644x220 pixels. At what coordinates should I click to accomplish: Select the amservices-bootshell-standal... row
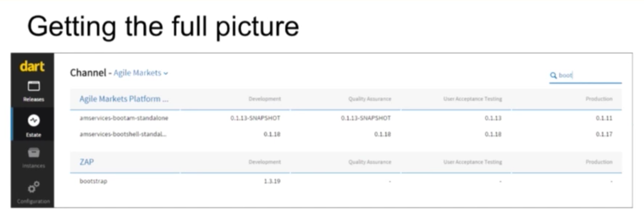pyautogui.click(x=346, y=134)
